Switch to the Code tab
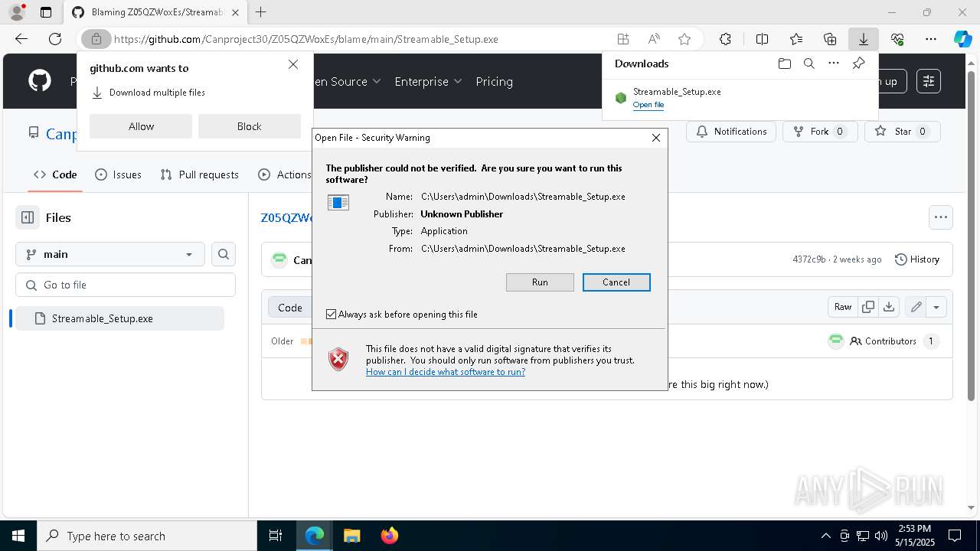Viewport: 980px width, 551px height. point(55,174)
